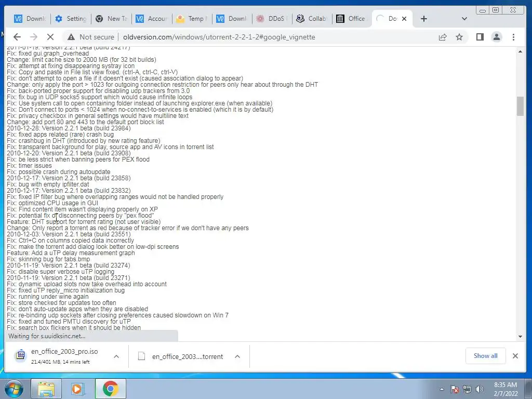The height and width of the screenshot is (399, 532).
Task: Click the page scrollbar up arrow
Action: click(520, 51)
